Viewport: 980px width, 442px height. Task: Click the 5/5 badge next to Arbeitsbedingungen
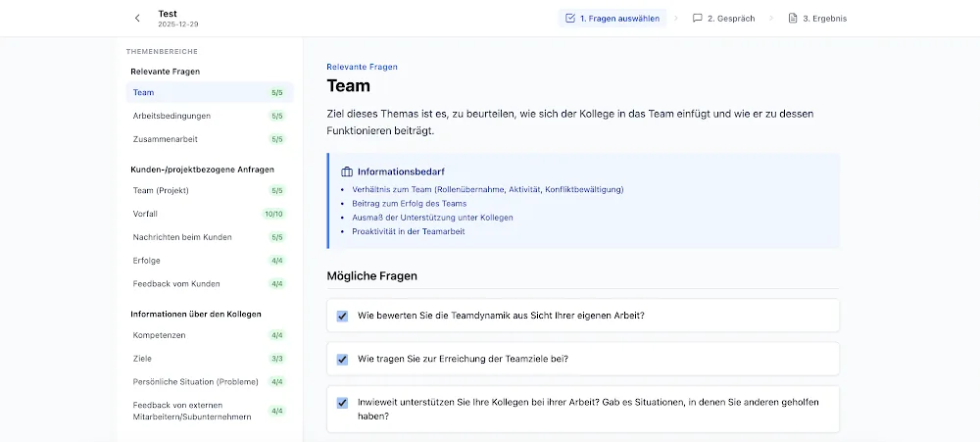tap(277, 116)
